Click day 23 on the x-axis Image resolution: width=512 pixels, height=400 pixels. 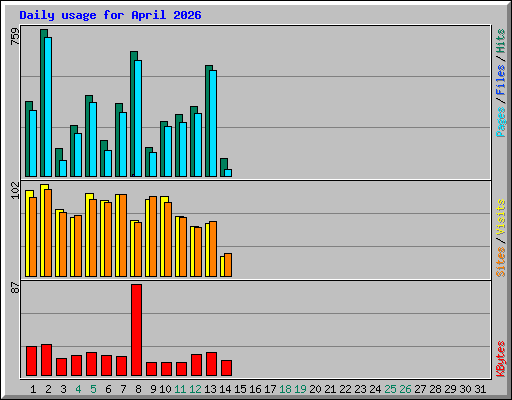pyautogui.click(x=360, y=389)
